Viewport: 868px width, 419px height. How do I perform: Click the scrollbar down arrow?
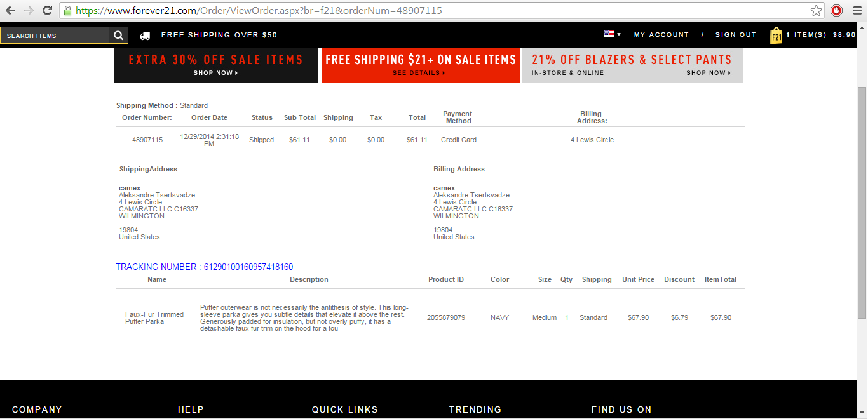(862, 413)
